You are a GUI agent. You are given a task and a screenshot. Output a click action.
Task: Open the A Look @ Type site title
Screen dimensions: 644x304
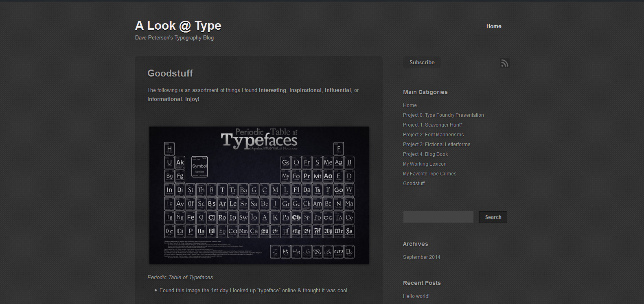click(x=178, y=26)
